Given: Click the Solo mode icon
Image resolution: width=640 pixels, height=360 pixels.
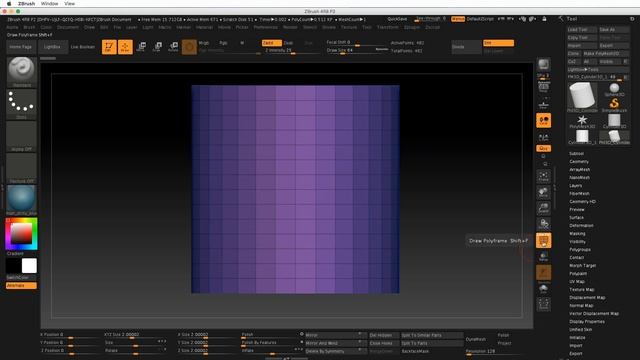Looking at the screenshot, I should [543, 289].
